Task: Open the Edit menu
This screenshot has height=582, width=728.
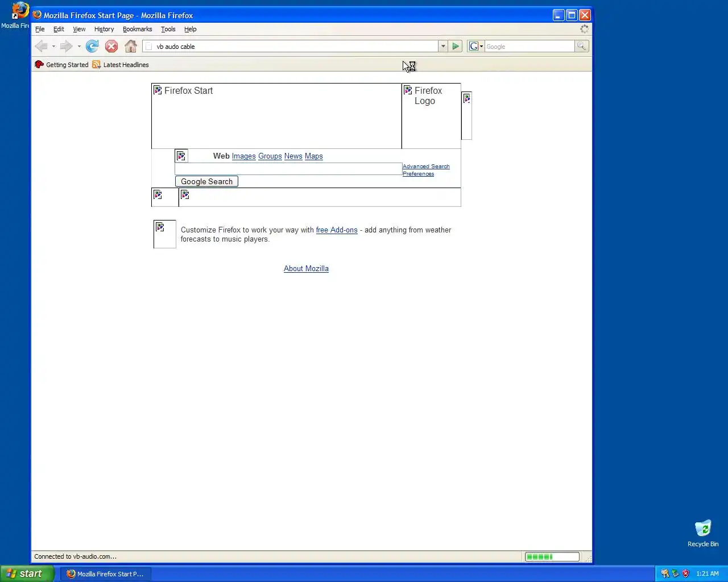Action: coord(59,29)
